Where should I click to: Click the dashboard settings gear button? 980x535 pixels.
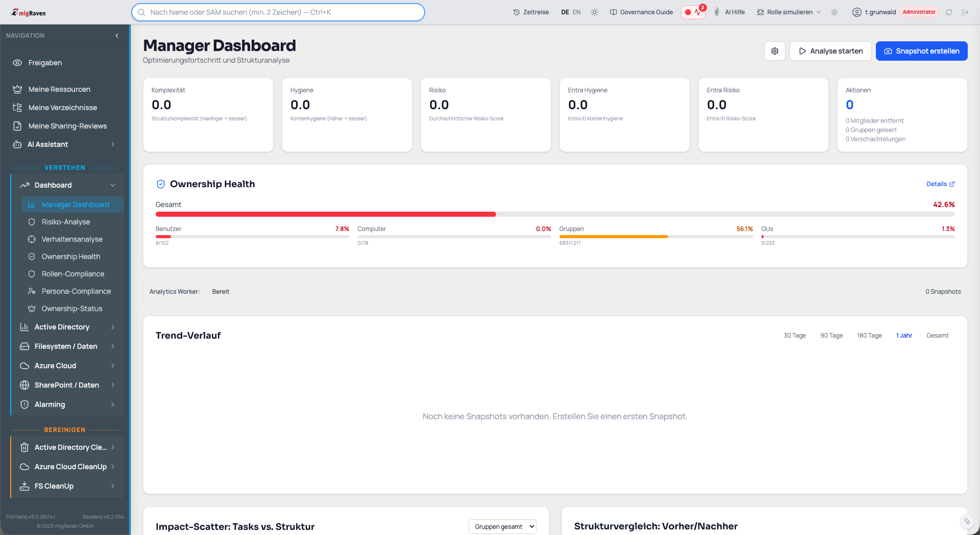coord(774,51)
